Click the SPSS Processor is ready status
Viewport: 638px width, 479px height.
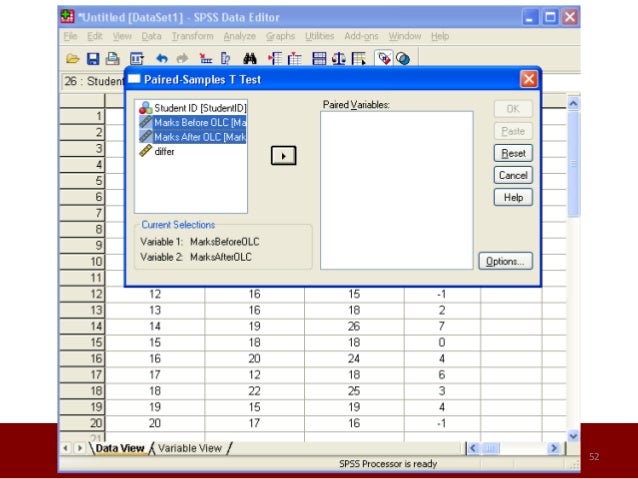click(x=388, y=464)
